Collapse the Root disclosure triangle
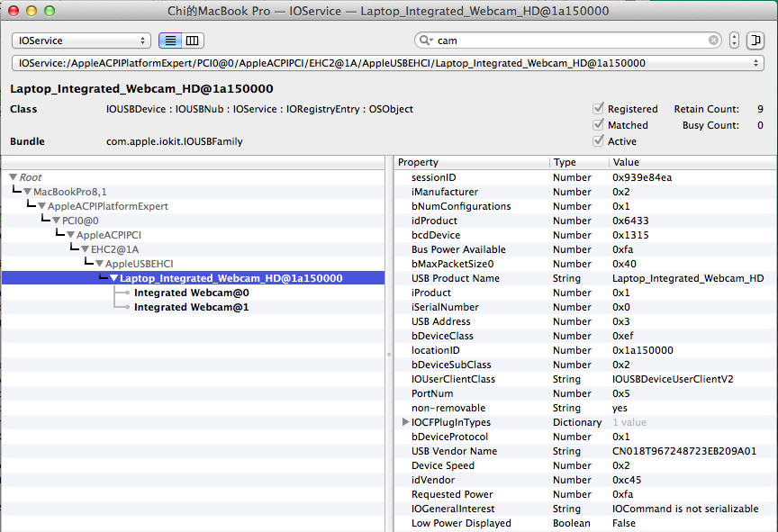Image resolution: width=778 pixels, height=532 pixels. point(14,177)
